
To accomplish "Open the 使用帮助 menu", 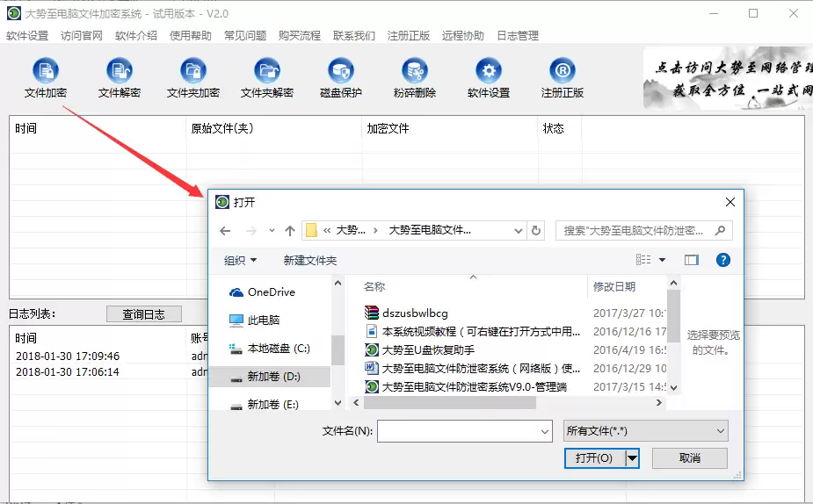I will [x=191, y=36].
